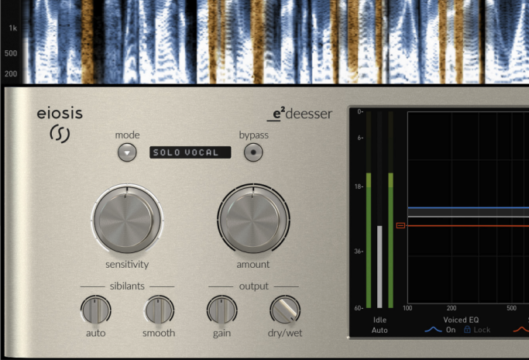Toggle the bypass button
Screen dimensions: 529x360
pos(253,153)
